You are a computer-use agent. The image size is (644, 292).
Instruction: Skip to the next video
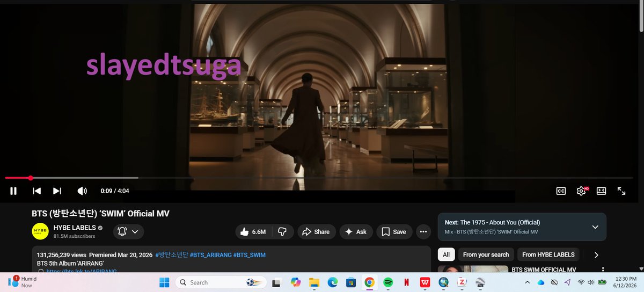[x=57, y=191]
